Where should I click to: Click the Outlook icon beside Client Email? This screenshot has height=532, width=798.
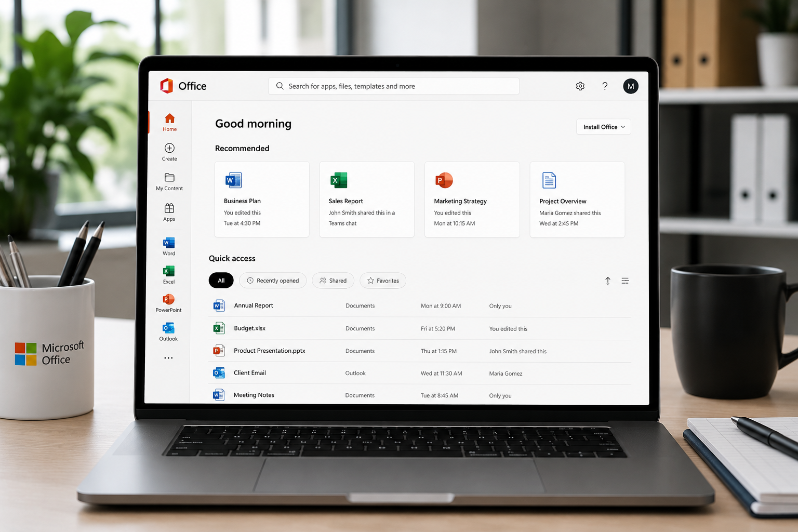click(219, 373)
